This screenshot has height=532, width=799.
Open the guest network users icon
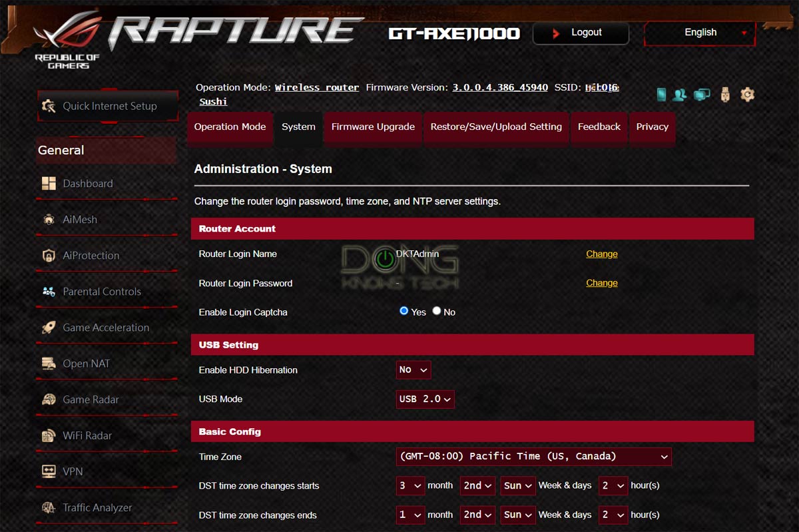[x=679, y=95]
